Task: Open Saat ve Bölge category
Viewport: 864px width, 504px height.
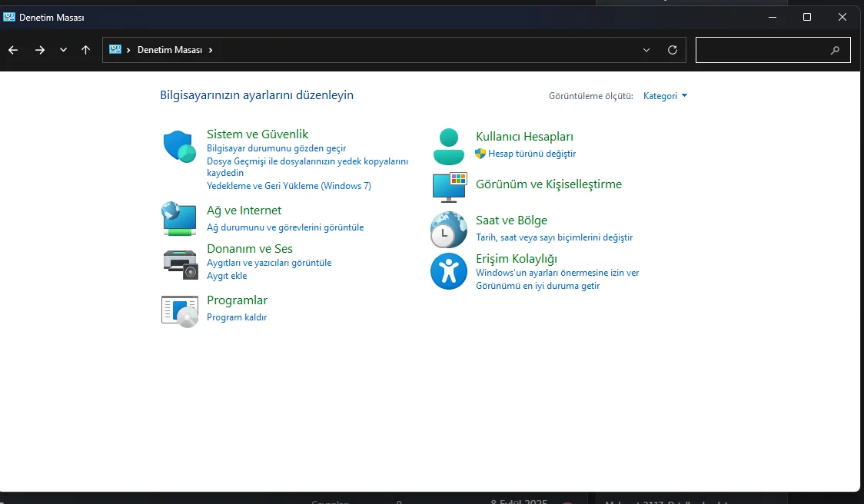Action: [x=511, y=220]
